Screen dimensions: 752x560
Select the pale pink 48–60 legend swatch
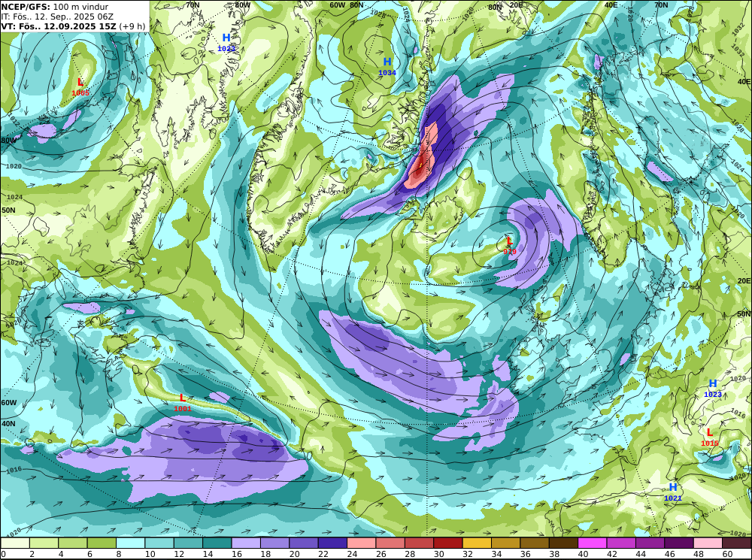point(707,543)
